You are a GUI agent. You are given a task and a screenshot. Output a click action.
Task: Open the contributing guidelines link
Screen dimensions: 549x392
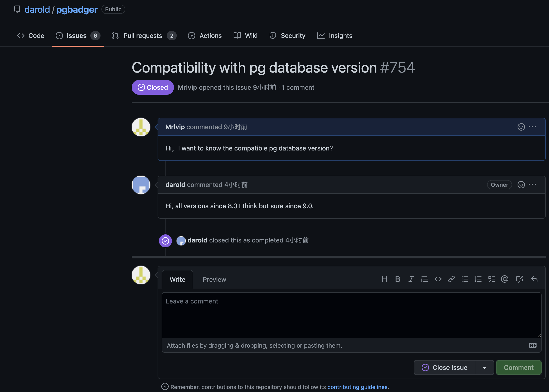[x=357, y=387]
